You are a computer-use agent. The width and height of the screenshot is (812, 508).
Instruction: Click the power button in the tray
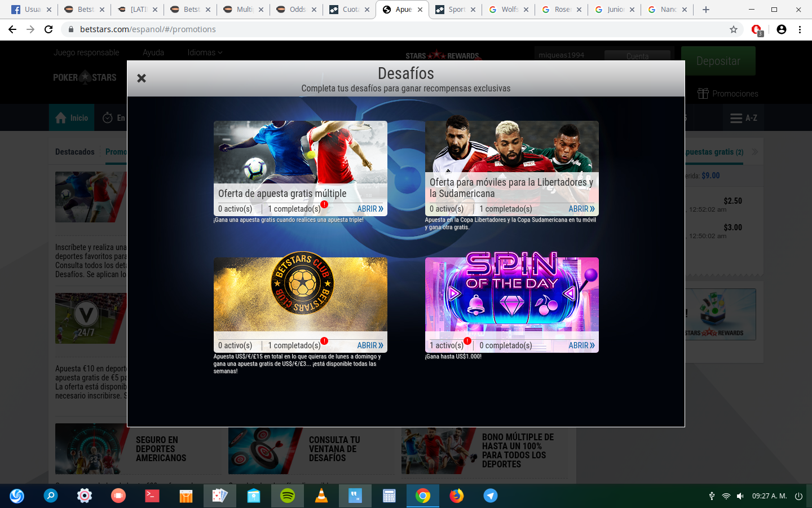798,496
